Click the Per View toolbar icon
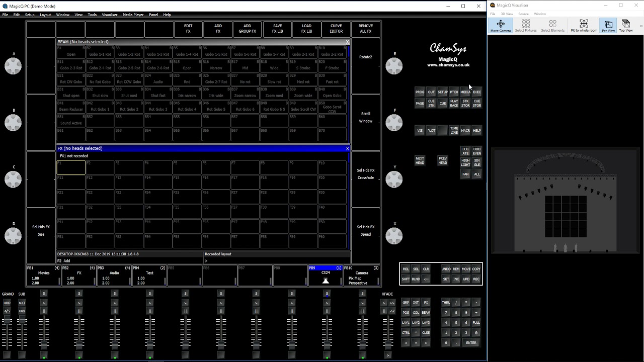Image resolution: width=644 pixels, height=362 pixels. pos(608,26)
